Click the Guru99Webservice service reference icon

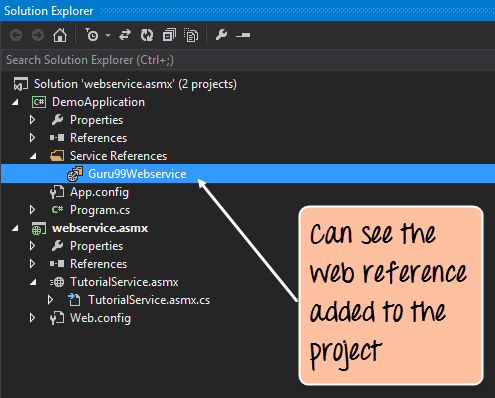click(75, 174)
